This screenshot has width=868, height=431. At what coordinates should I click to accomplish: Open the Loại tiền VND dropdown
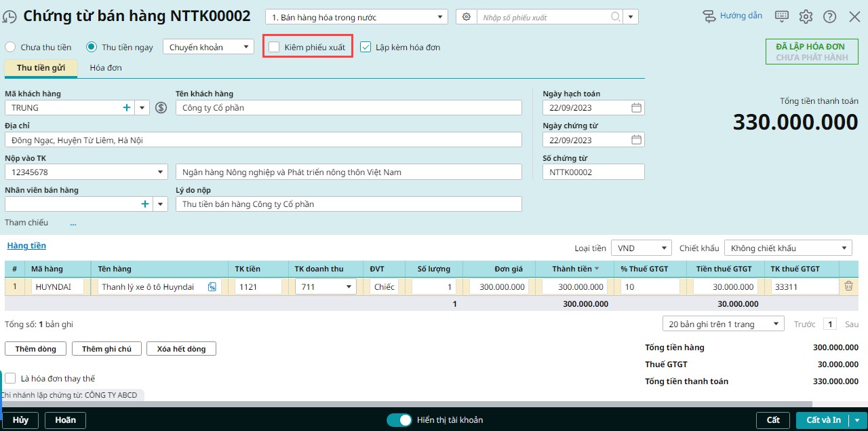[x=642, y=248]
